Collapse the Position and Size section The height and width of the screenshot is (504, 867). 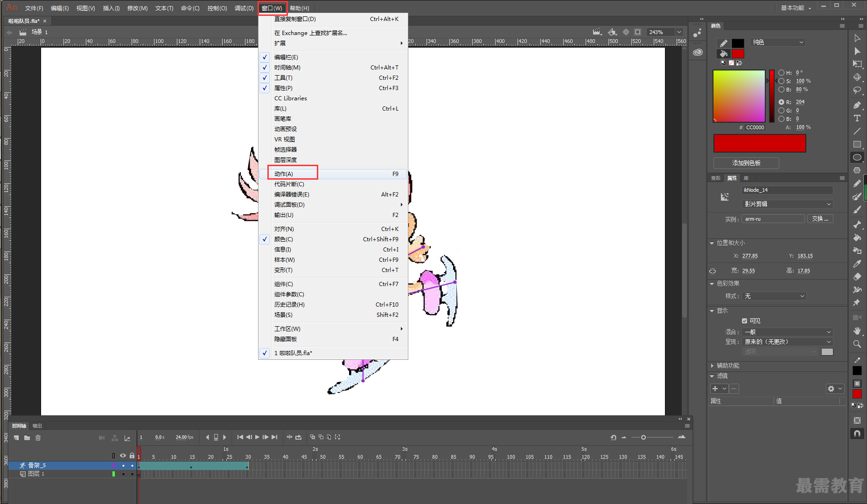point(712,243)
